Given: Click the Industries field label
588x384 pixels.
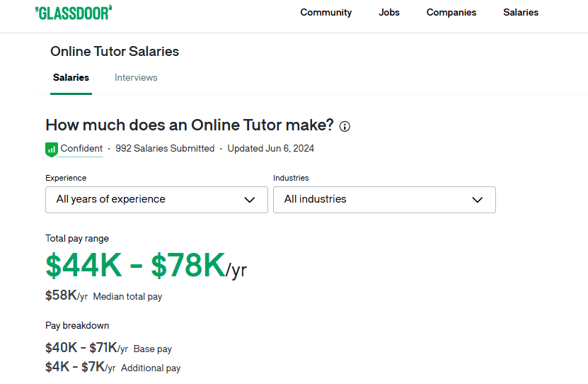Looking at the screenshot, I should (x=291, y=178).
